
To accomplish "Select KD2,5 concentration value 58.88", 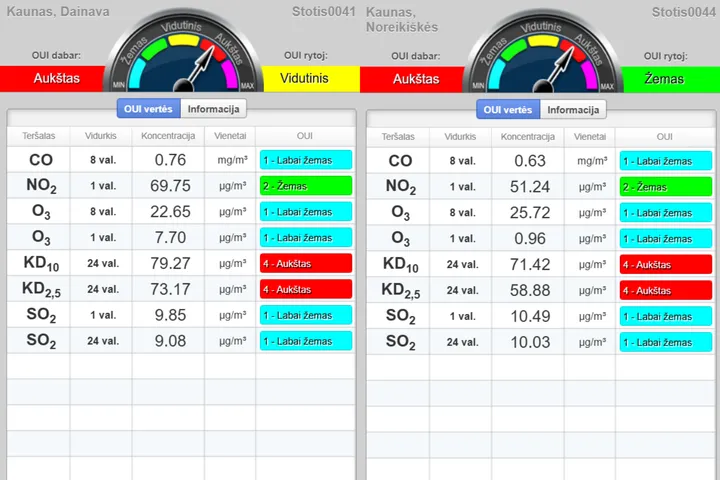I will click(x=530, y=290).
